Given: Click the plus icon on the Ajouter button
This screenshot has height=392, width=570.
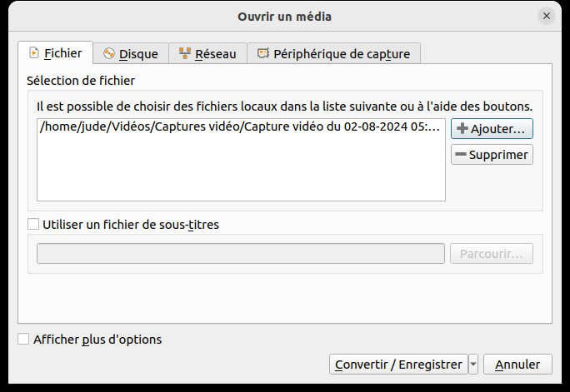Looking at the screenshot, I should (462, 128).
